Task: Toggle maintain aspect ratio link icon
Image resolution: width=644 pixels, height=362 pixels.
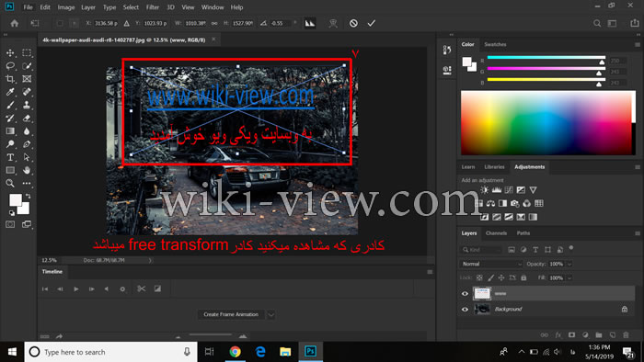Action: (214, 23)
